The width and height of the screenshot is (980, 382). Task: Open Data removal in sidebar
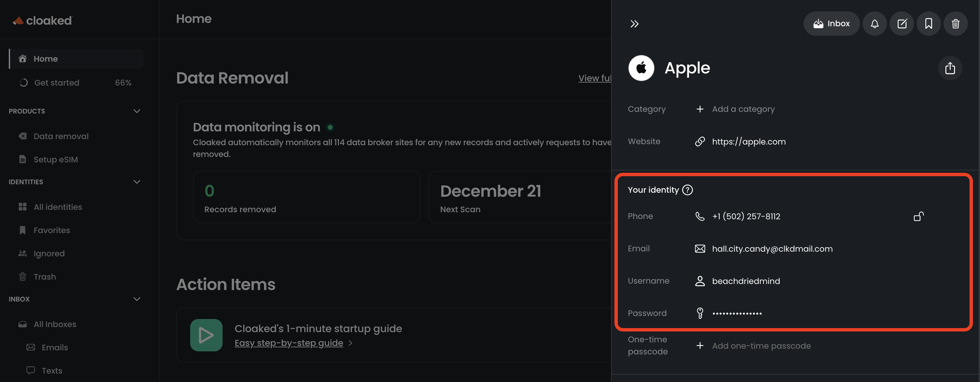click(61, 136)
